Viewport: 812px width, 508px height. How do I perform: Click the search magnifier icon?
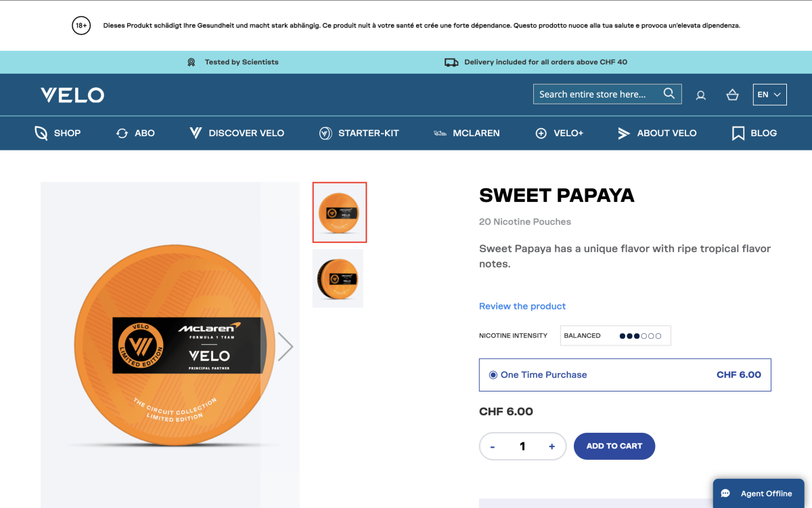pos(669,93)
